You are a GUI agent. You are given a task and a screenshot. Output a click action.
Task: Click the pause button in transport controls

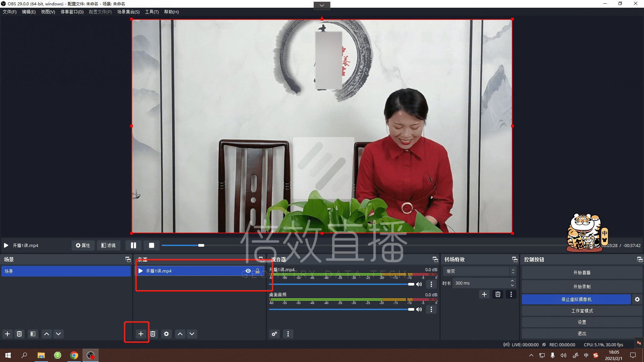[133, 245]
